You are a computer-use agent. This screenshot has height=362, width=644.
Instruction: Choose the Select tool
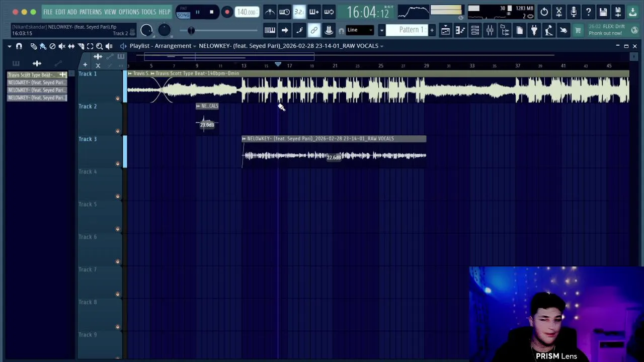click(90, 46)
